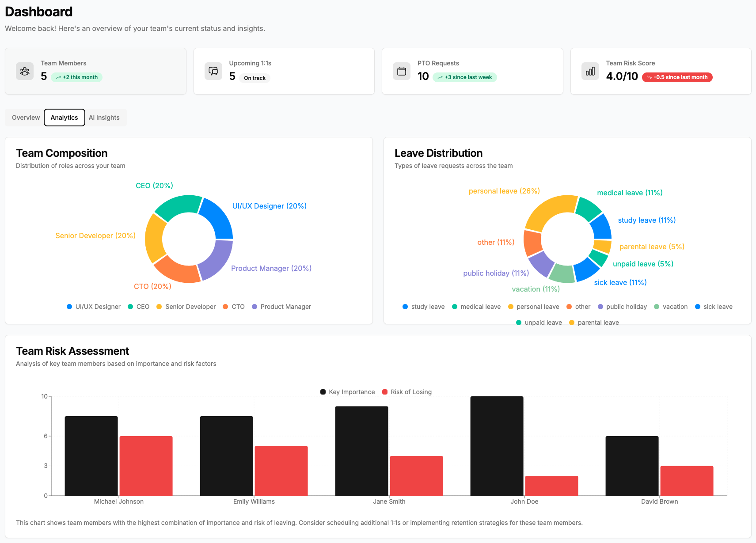
Task: Switch to the Overview tab
Action: coord(25,118)
